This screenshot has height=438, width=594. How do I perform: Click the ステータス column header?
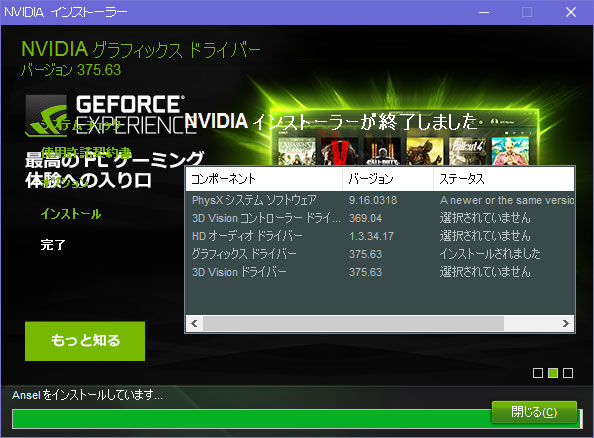tap(504, 179)
